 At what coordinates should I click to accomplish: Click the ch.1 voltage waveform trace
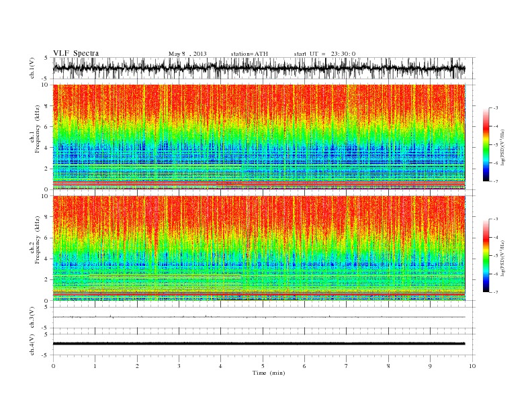259,68
